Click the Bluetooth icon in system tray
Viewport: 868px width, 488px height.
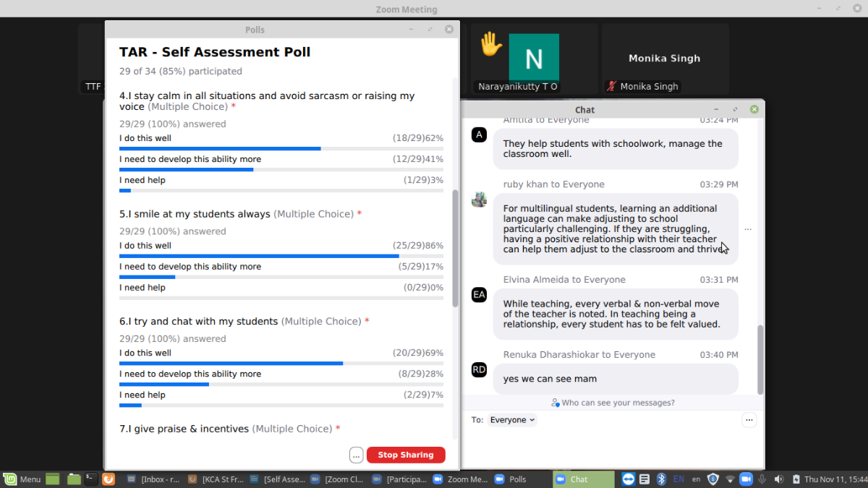pos(660,479)
